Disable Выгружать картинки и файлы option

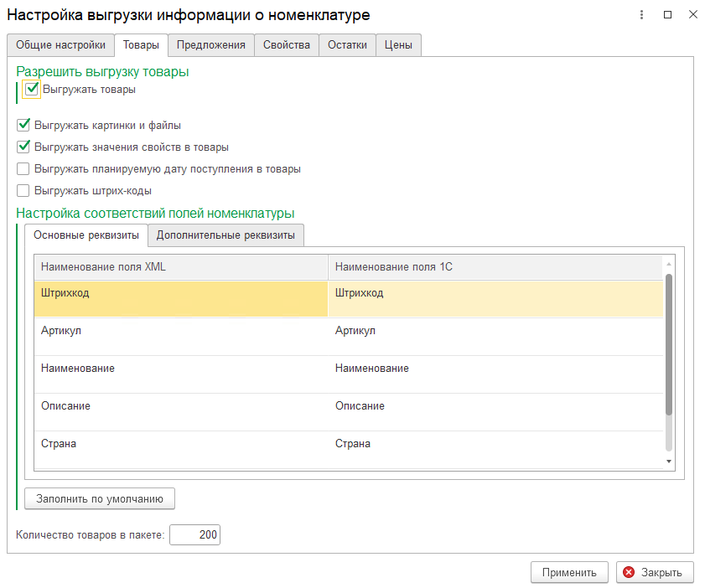[23, 126]
